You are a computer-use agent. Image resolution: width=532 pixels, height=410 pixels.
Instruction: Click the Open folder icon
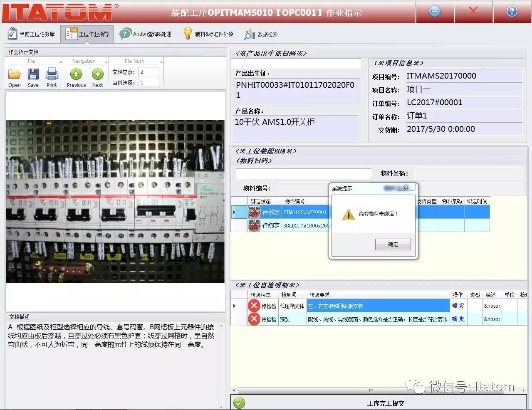coord(15,75)
